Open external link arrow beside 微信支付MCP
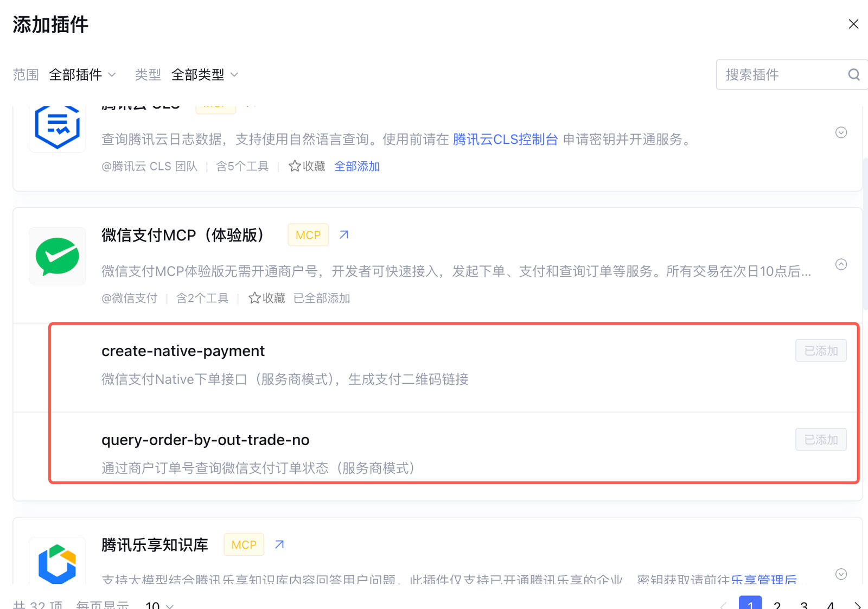 tap(344, 235)
